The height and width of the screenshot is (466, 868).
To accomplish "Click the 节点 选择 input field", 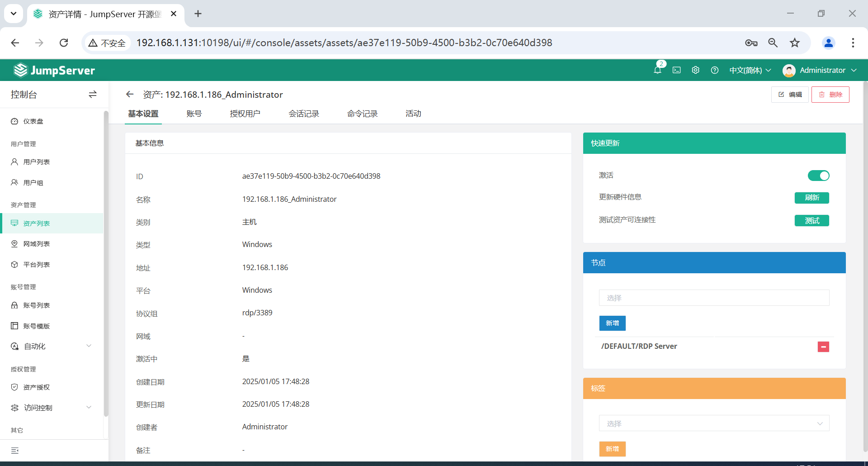I will coord(714,298).
